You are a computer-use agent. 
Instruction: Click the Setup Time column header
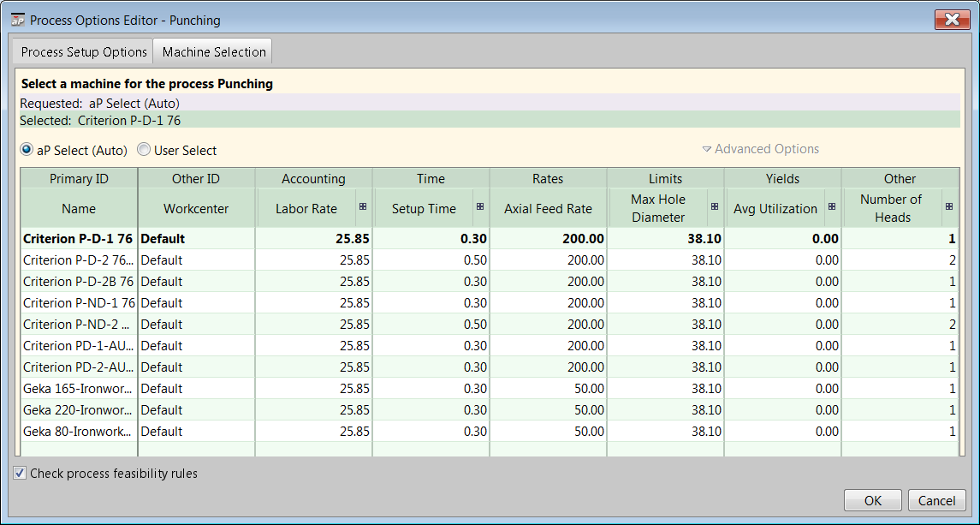[x=424, y=208]
